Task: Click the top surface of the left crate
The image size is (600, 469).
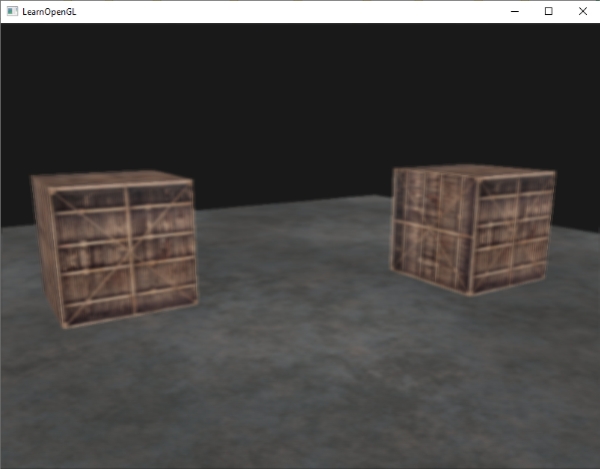Action: click(110, 178)
